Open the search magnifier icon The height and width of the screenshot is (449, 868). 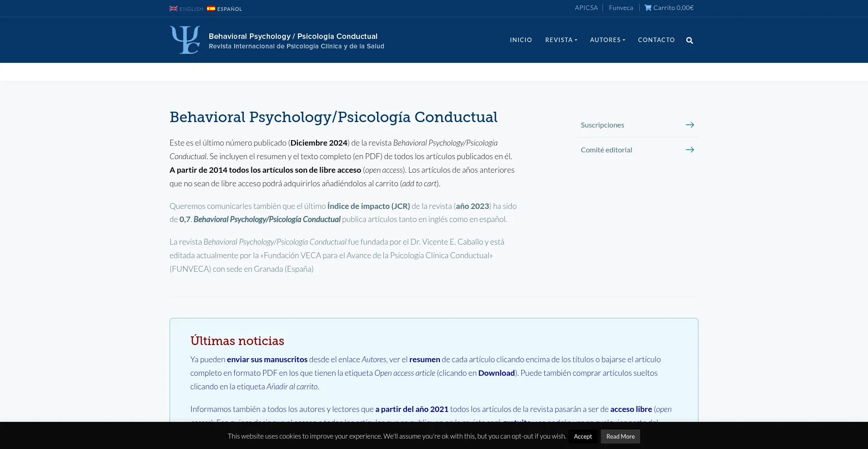coord(689,40)
